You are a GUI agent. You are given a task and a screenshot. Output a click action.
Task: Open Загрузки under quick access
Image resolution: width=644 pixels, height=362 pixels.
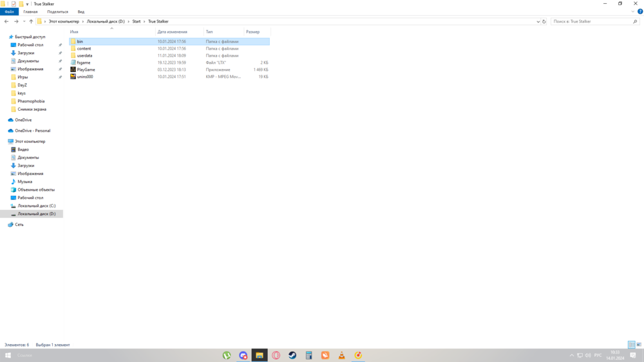(x=26, y=53)
